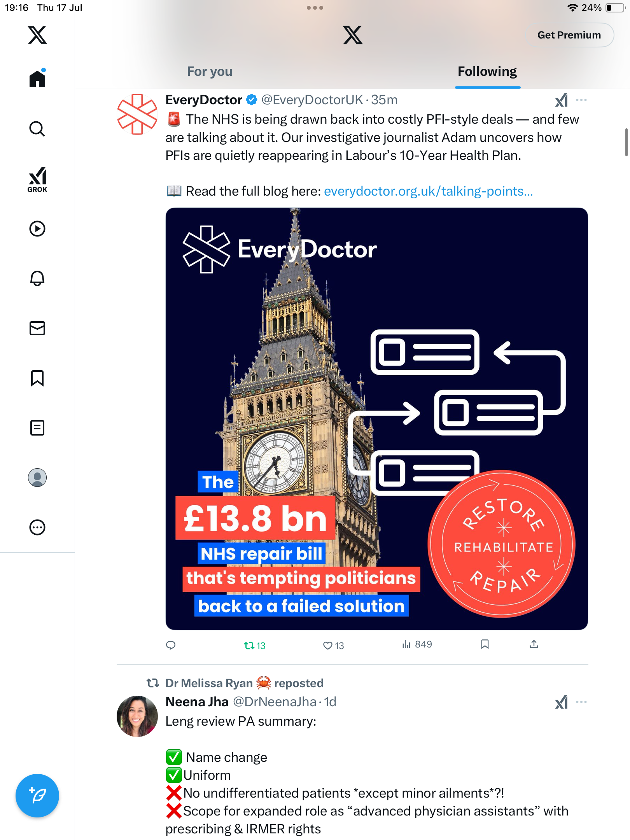Open the Profile avatar icon in sidebar
The height and width of the screenshot is (840, 630).
click(x=37, y=478)
